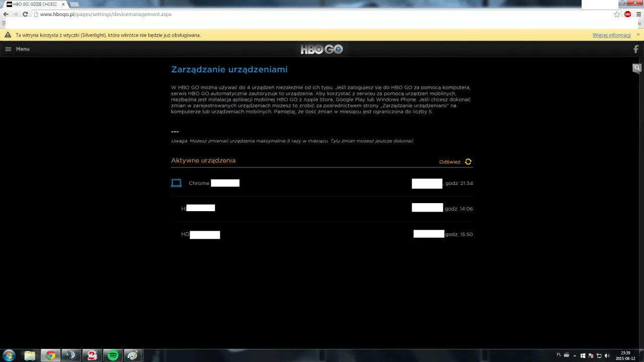Launch the Guild Wars 2 taskbar icon
The image size is (644, 362).
click(x=92, y=355)
